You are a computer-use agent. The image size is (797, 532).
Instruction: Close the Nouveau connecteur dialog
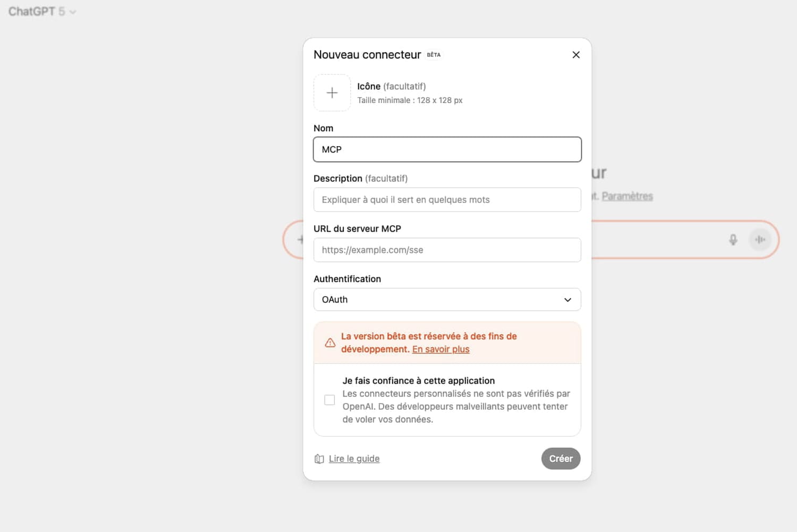click(576, 54)
